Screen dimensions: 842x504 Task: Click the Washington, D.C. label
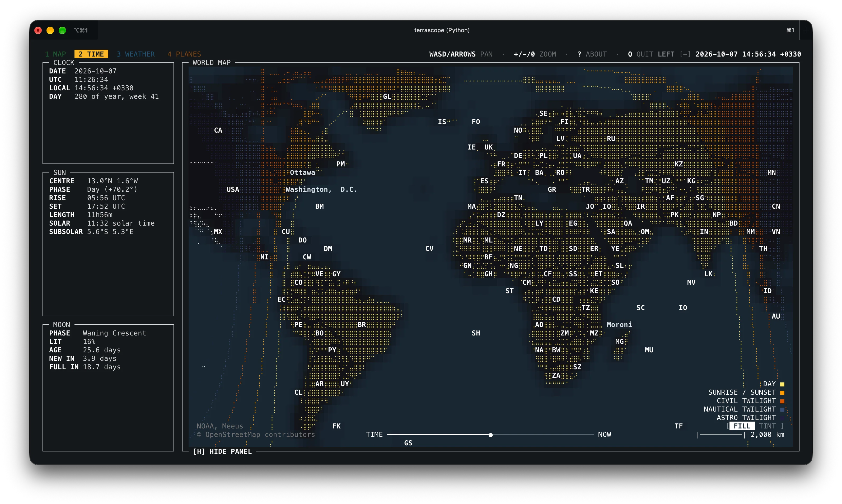click(x=321, y=189)
